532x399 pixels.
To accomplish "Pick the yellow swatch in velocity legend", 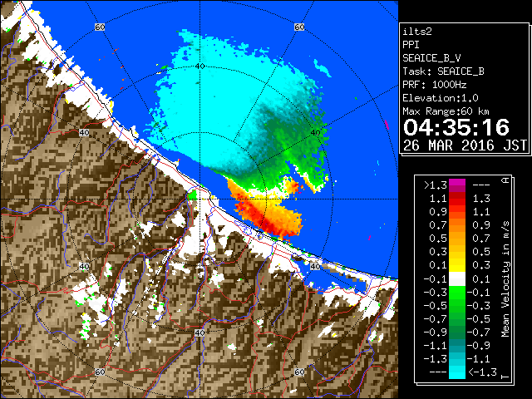I will [457, 265].
